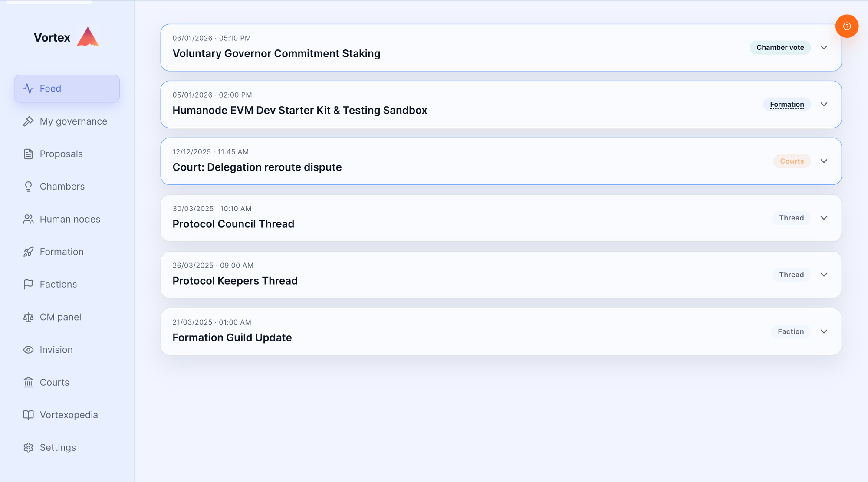Go to Human nodes page
Screen dimensions: 868x482
[x=69, y=219]
